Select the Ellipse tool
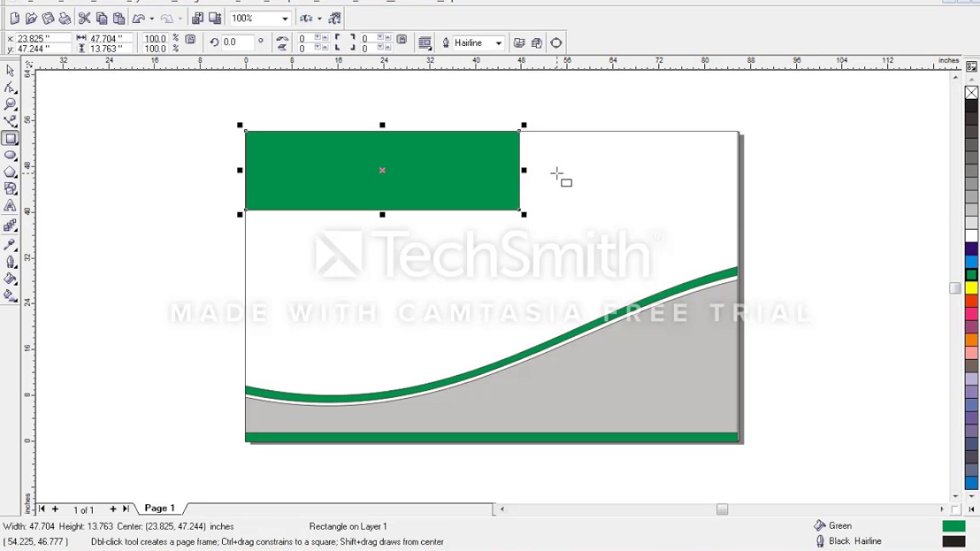The width and height of the screenshot is (980, 551). 10,155
